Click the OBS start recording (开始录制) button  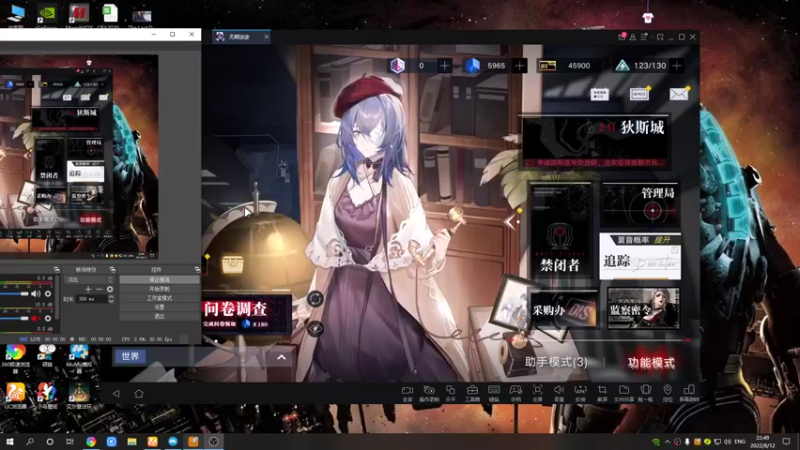click(x=159, y=289)
